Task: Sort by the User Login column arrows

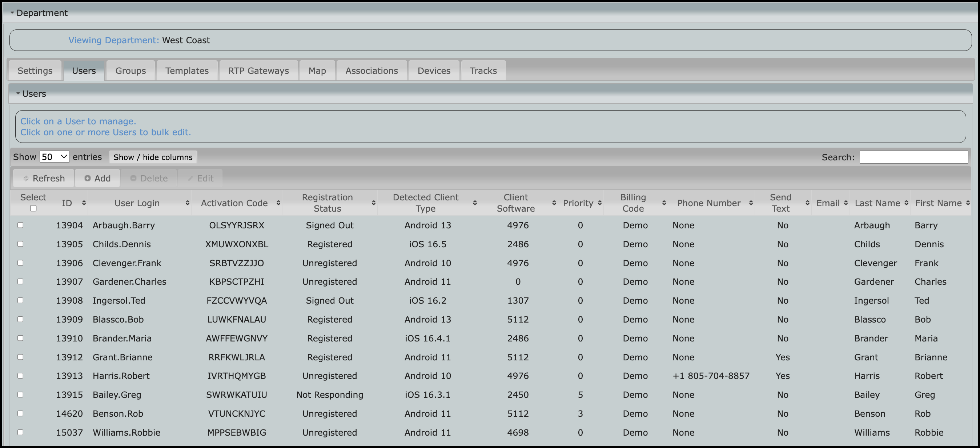Action: click(x=188, y=203)
